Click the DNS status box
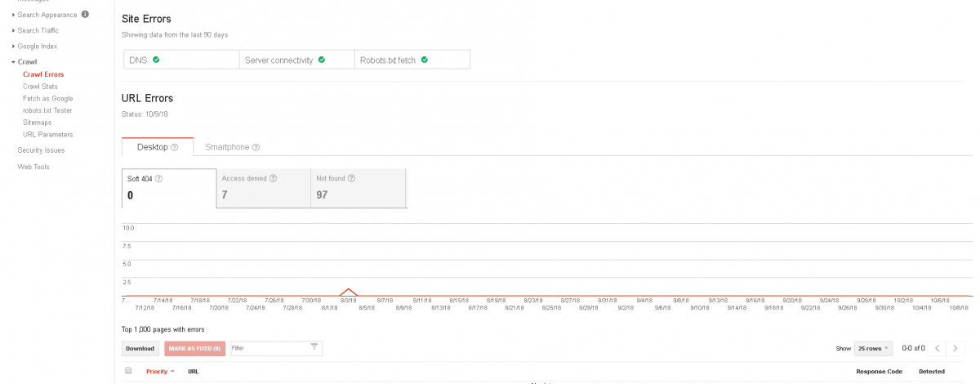The height and width of the screenshot is (384, 980). pyautogui.click(x=180, y=60)
